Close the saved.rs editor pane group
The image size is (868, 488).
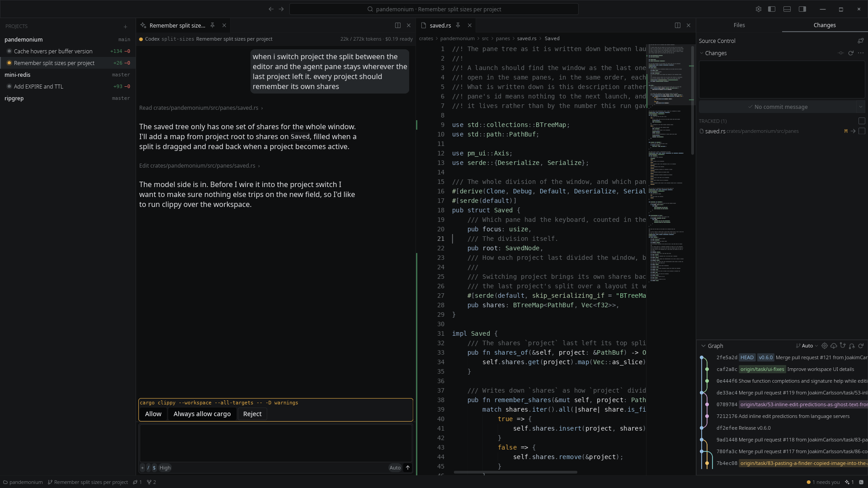click(x=689, y=25)
